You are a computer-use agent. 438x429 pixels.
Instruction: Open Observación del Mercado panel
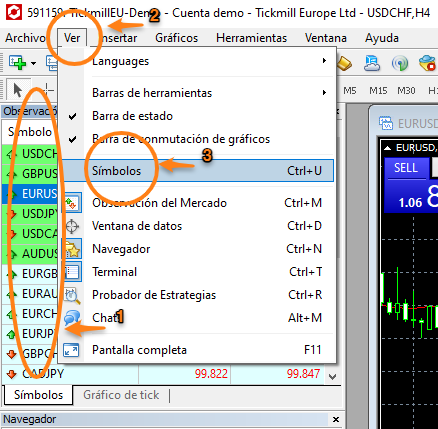point(197,203)
